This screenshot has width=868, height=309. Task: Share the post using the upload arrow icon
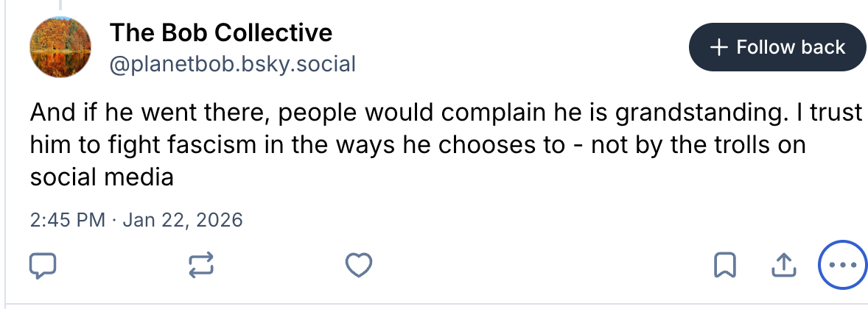783,265
